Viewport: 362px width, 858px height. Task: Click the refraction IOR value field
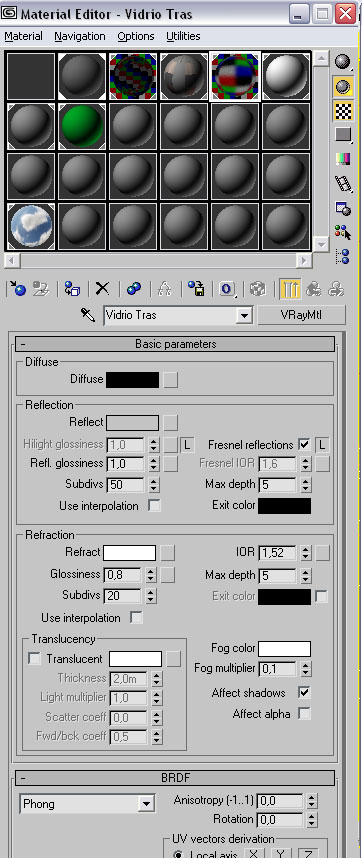277,553
